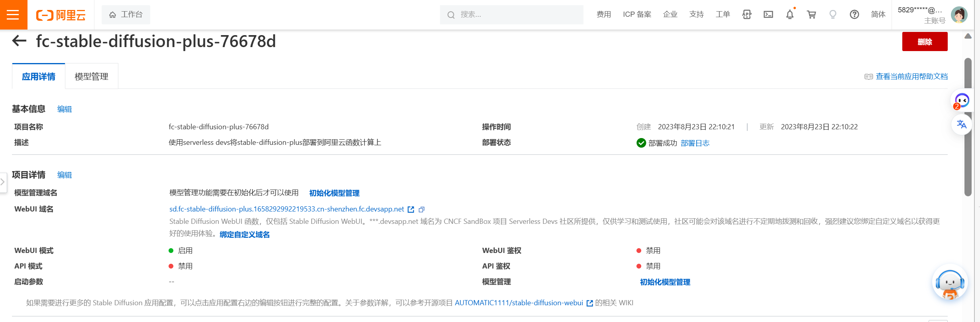
Task: Click the 禁用 status of API 鉴权
Action: [x=653, y=266]
